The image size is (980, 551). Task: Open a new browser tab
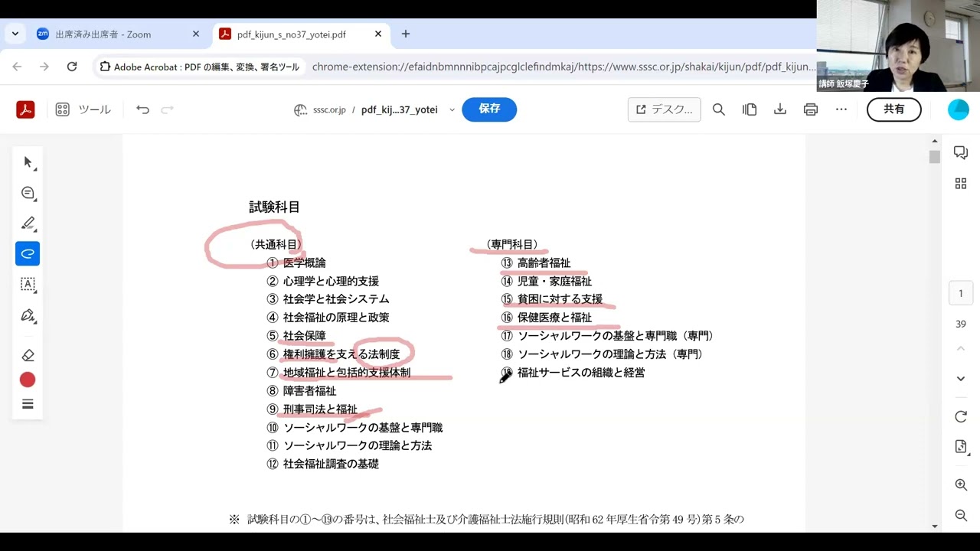[406, 34]
